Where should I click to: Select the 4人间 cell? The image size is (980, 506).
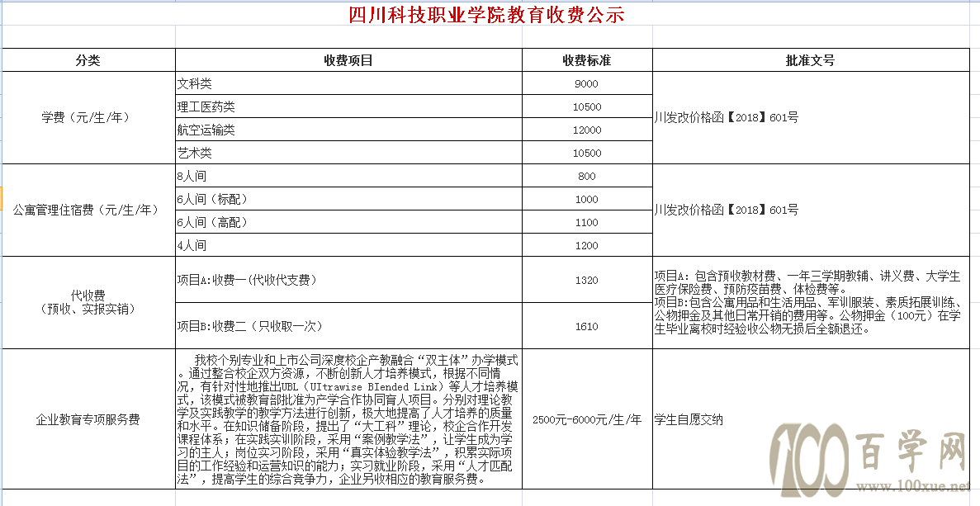[348, 245]
